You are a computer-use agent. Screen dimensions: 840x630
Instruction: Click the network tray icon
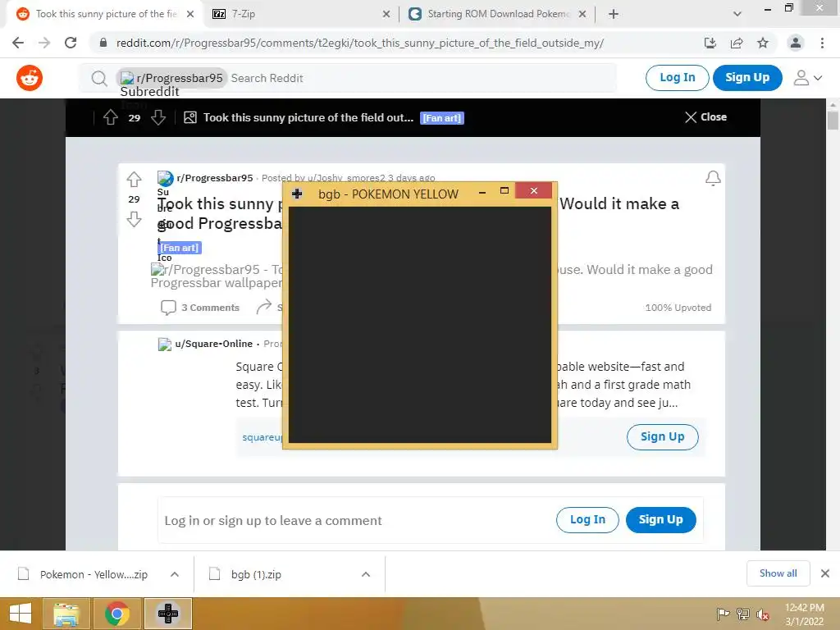pyautogui.click(x=743, y=614)
